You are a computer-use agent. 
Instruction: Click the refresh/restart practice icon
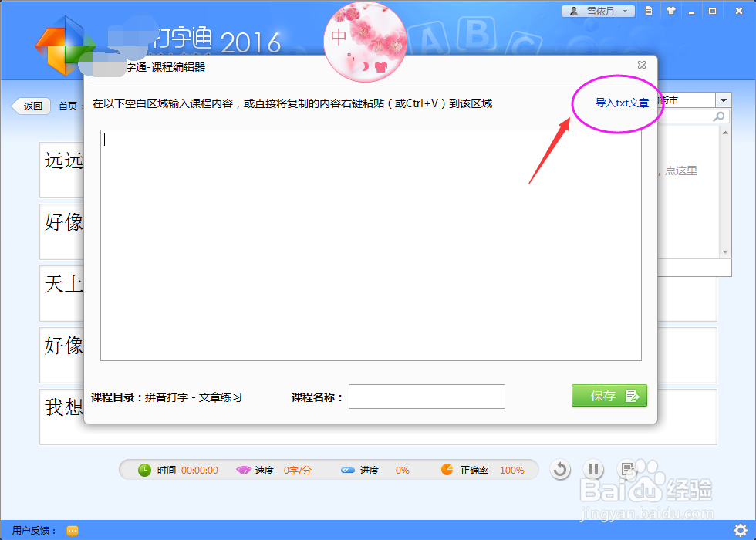pos(560,468)
